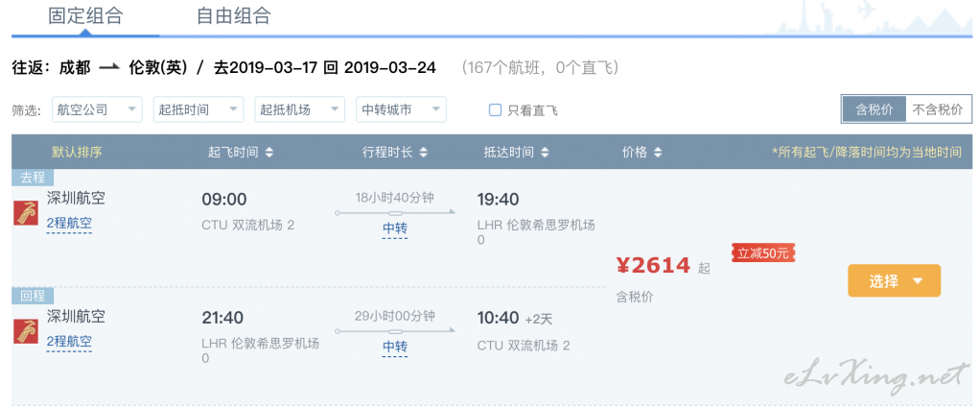Image resolution: width=980 pixels, height=408 pixels.
Task: Click Shenzhen Airlines logo on return flight
Action: pos(26,331)
